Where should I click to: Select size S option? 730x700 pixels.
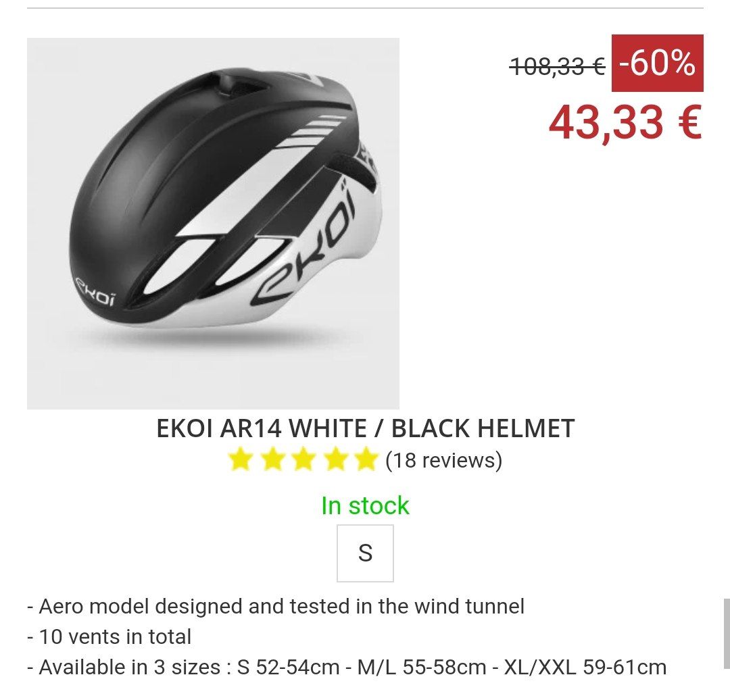coord(365,553)
